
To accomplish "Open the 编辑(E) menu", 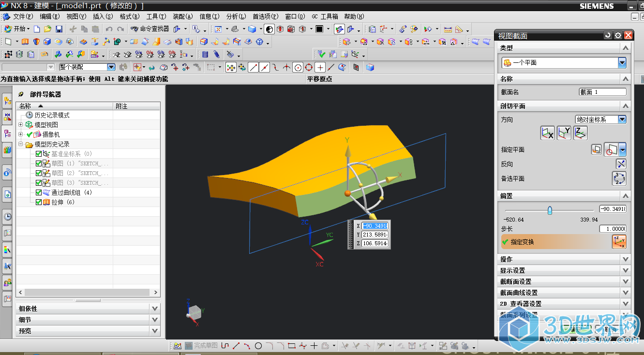I will coord(50,16).
